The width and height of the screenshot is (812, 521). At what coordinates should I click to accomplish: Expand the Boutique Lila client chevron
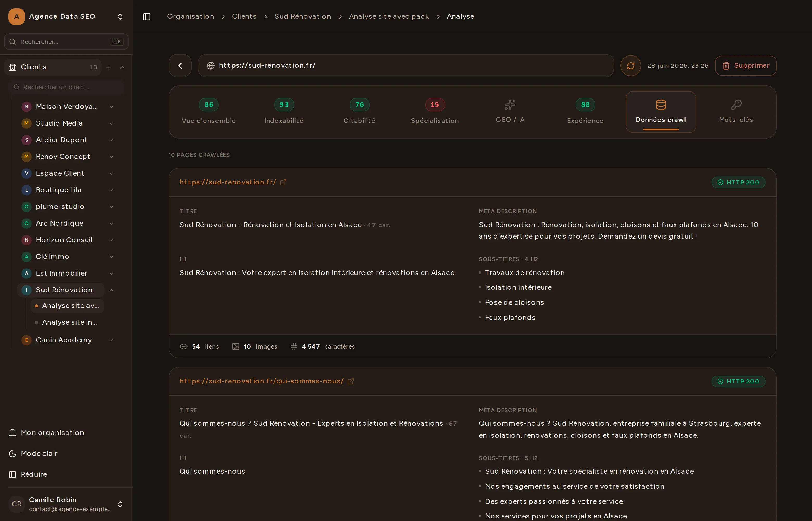[x=111, y=190]
